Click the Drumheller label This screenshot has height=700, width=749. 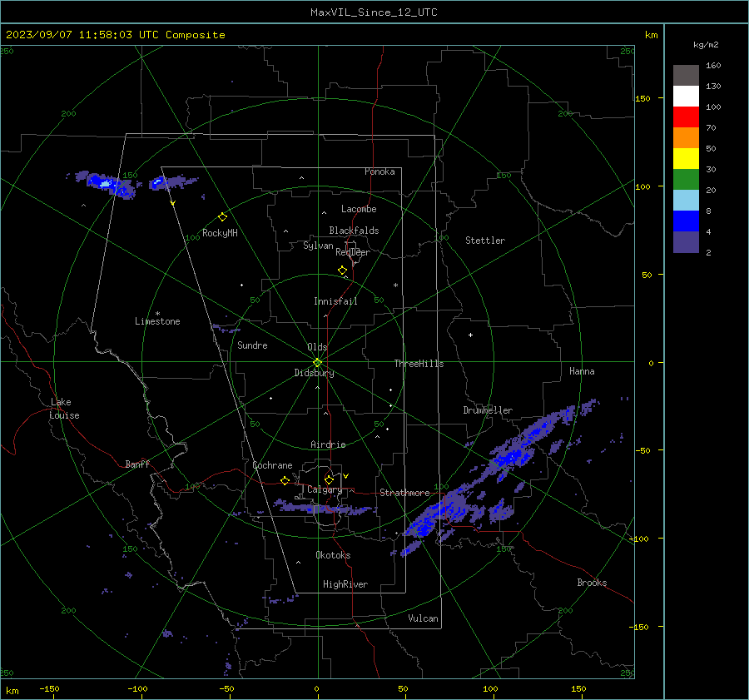click(x=488, y=410)
